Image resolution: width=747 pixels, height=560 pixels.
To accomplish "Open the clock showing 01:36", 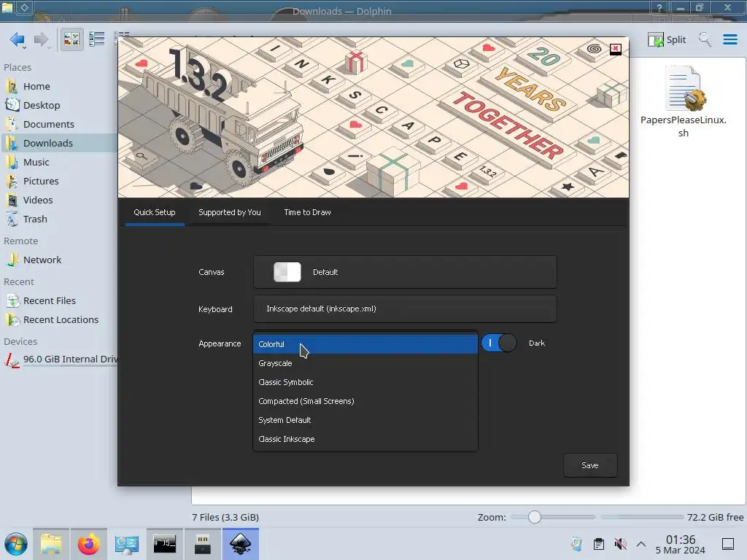I will pos(681,544).
